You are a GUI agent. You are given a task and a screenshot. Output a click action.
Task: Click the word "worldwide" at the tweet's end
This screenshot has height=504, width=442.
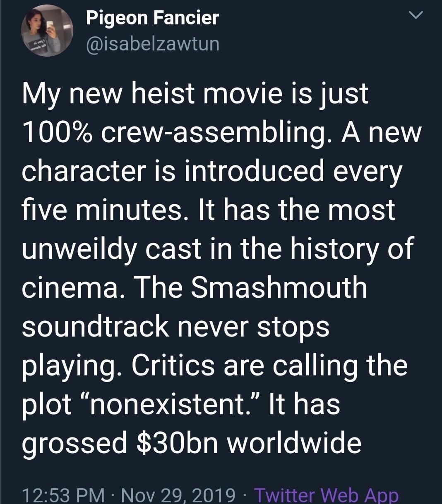pos(294,443)
